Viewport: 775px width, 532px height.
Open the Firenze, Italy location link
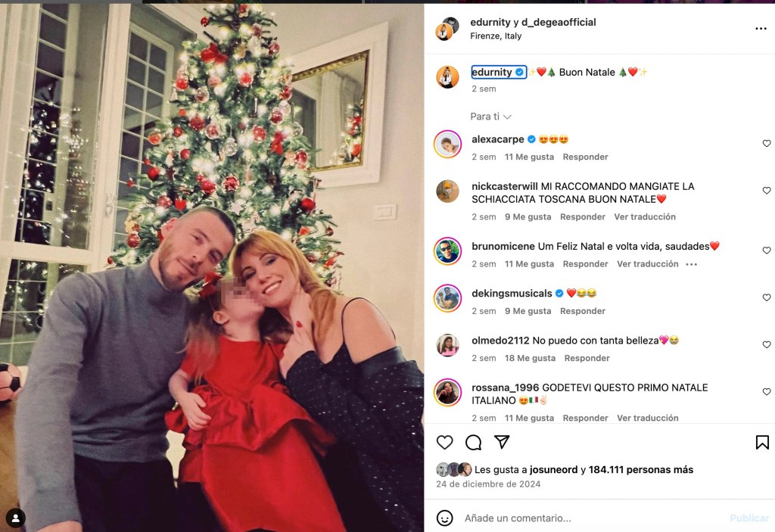(x=496, y=36)
